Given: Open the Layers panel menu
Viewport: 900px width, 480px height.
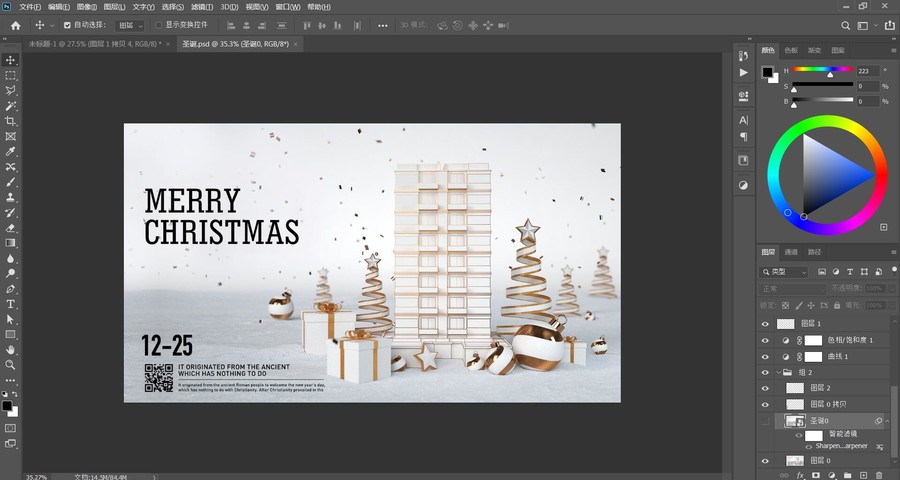Looking at the screenshot, I should pos(893,251).
